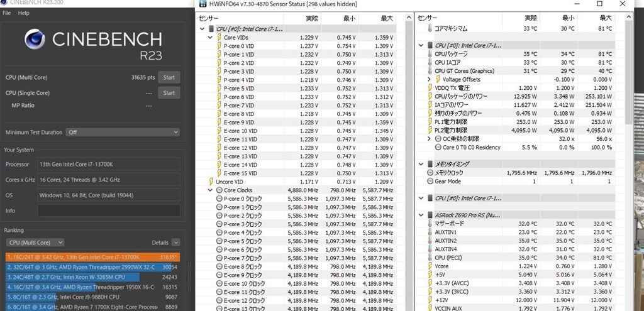644x311 pixels.
Task: Select the P-core 3 clock row
Action: pyautogui.click(x=297, y=224)
